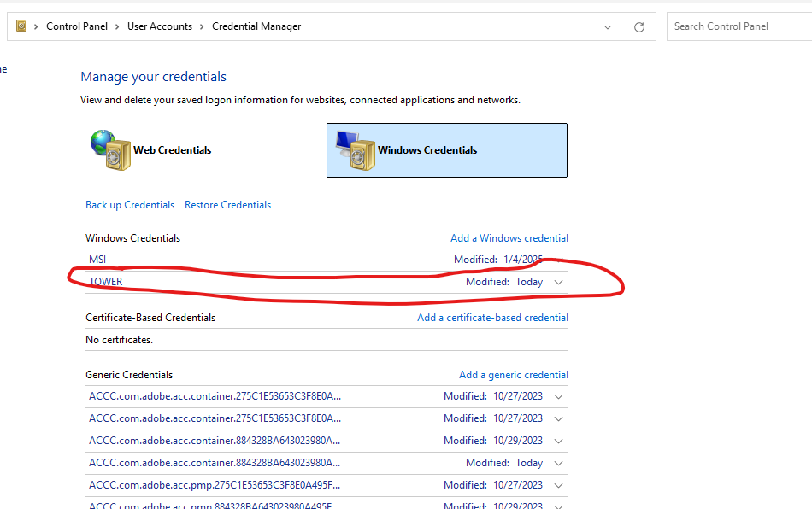
Task: Open Back up Credentials link
Action: click(x=130, y=205)
